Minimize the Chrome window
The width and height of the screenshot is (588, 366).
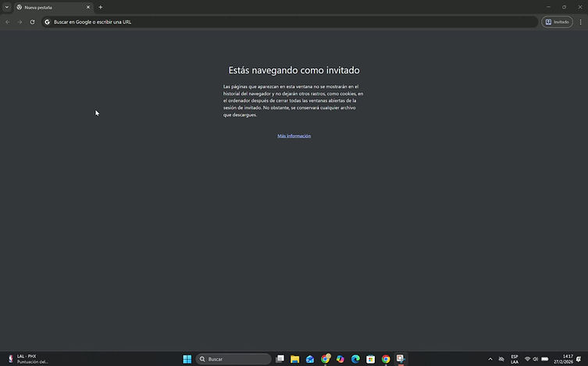548,7
